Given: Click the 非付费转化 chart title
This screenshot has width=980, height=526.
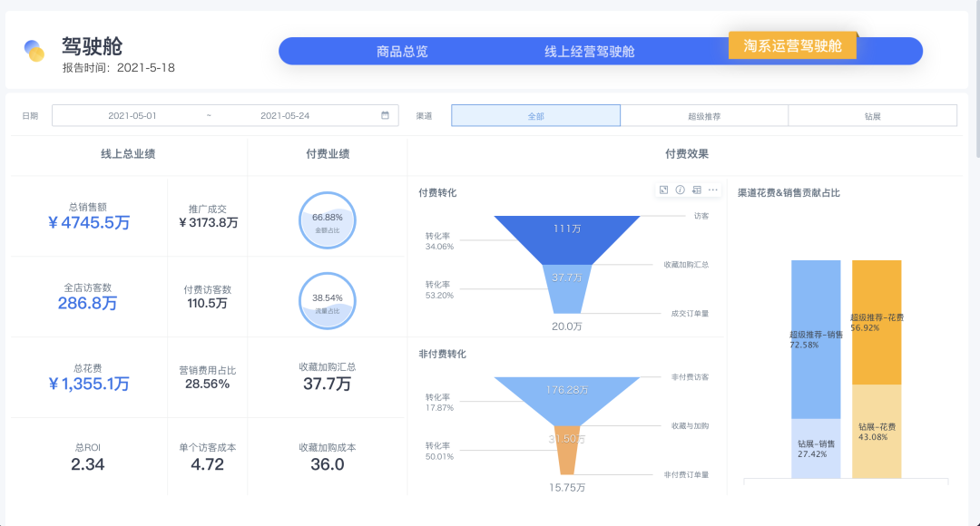Looking at the screenshot, I should 443,355.
